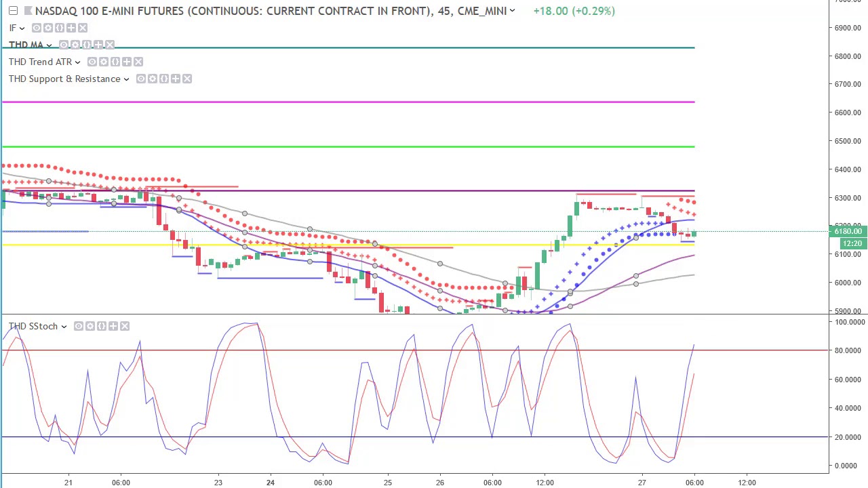The image size is (868, 488).
Task: Click plus icon of THD Trend ATR
Action: pyautogui.click(x=127, y=62)
